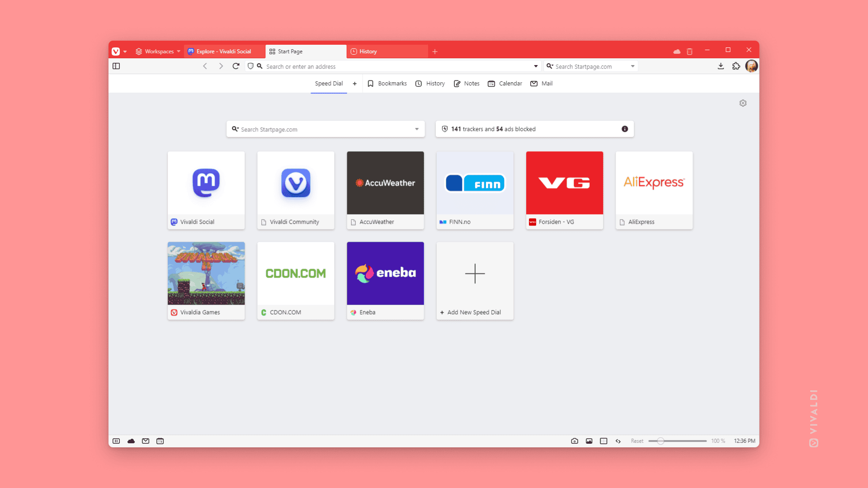Screen dimensions: 868x488
Task: Expand address bar typed history dropdown
Action: 536,66
